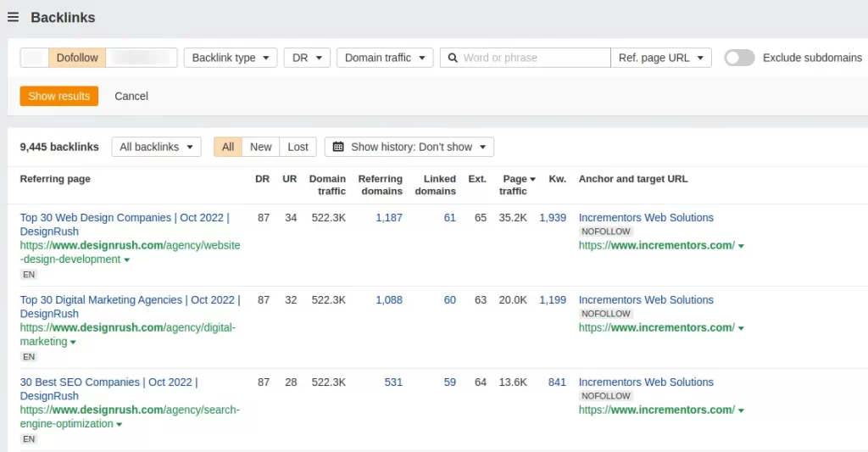Open incrementors.com target URL in SEO Companies row
Screen dimensions: 868x452
pos(657,410)
